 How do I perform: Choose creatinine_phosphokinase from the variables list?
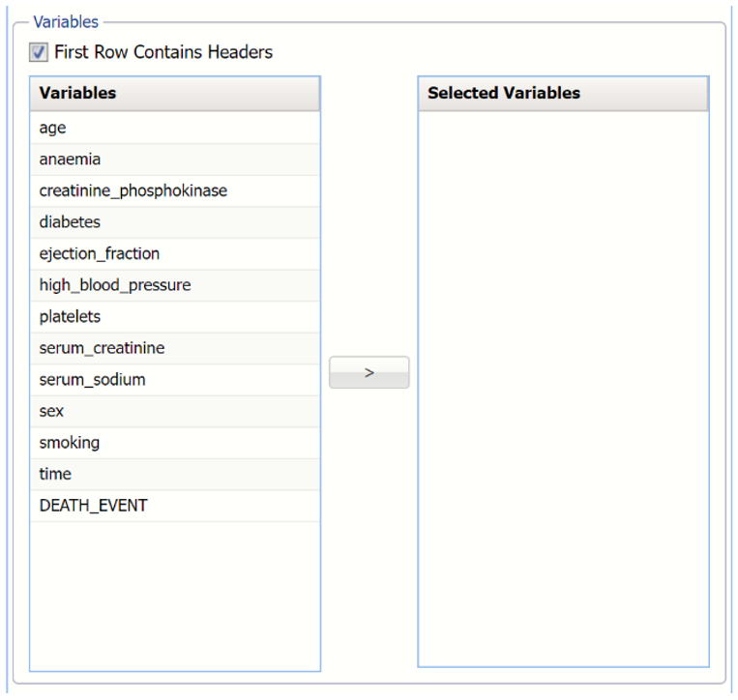point(133,190)
